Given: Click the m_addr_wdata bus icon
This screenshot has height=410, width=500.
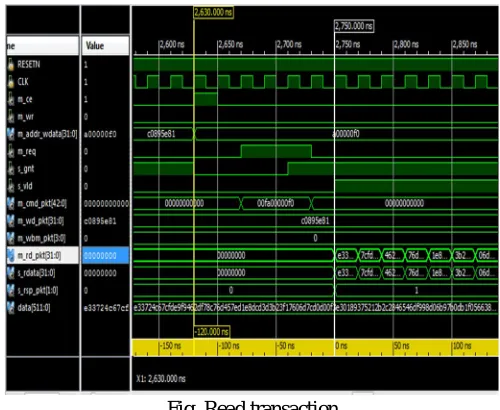Looking at the screenshot, I should click(11, 134).
